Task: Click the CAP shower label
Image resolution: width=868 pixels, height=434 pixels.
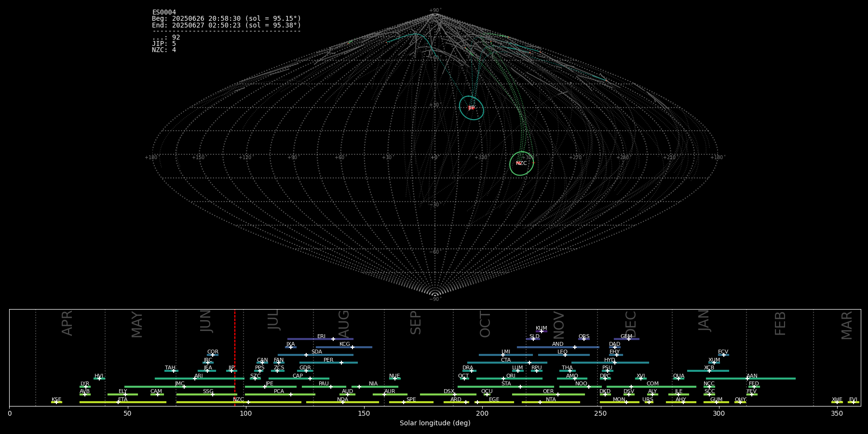Action: tap(298, 376)
